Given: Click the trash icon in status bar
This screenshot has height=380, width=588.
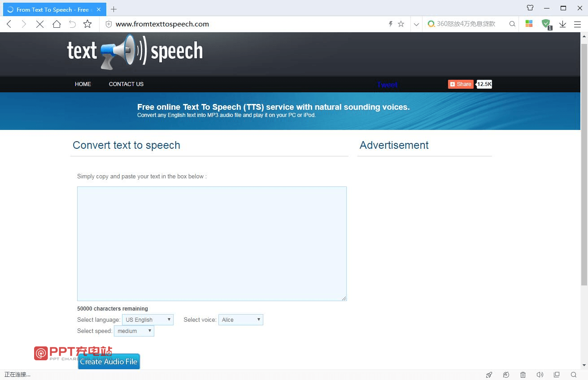Looking at the screenshot, I should 523,375.
